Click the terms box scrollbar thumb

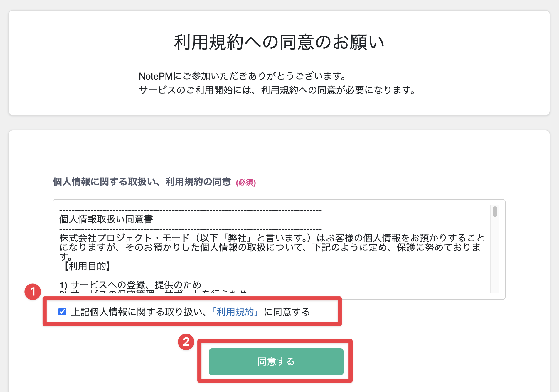495,212
